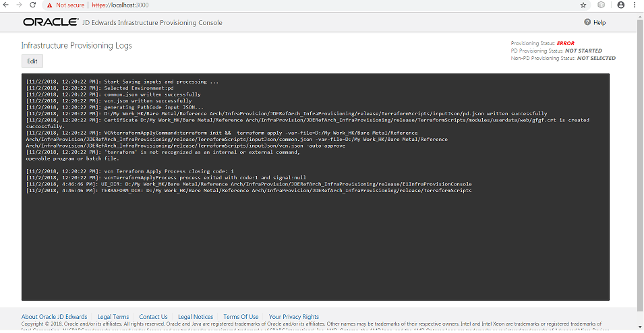Click the Edit button
This screenshot has height=333, width=644.
[x=32, y=61]
